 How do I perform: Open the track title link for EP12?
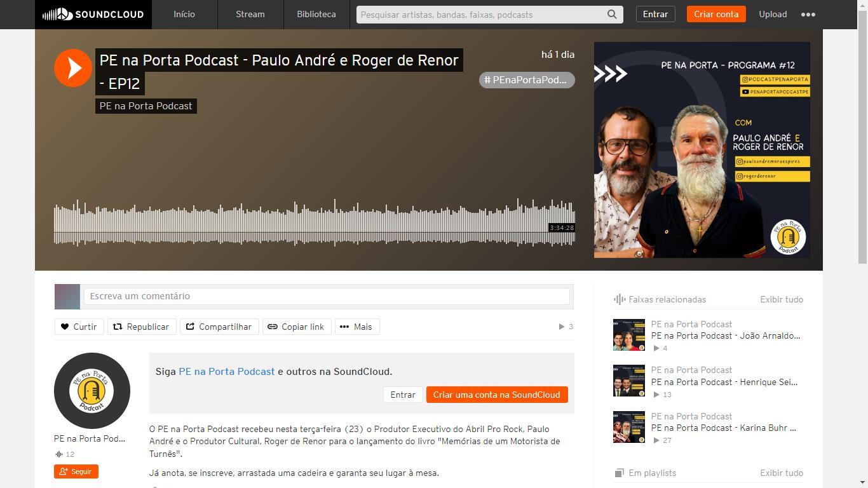point(279,71)
